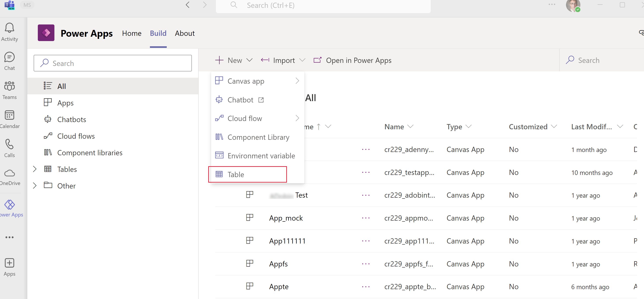This screenshot has height=299, width=644.
Task: Click the Environment variable menu item icon
Action: (x=219, y=155)
